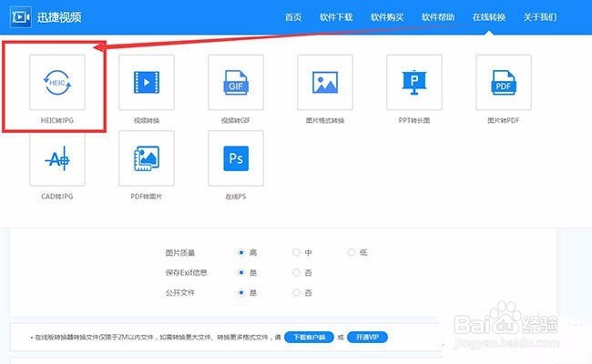Click the HEIC转JPG text label
592x364 pixels.
[x=57, y=120]
